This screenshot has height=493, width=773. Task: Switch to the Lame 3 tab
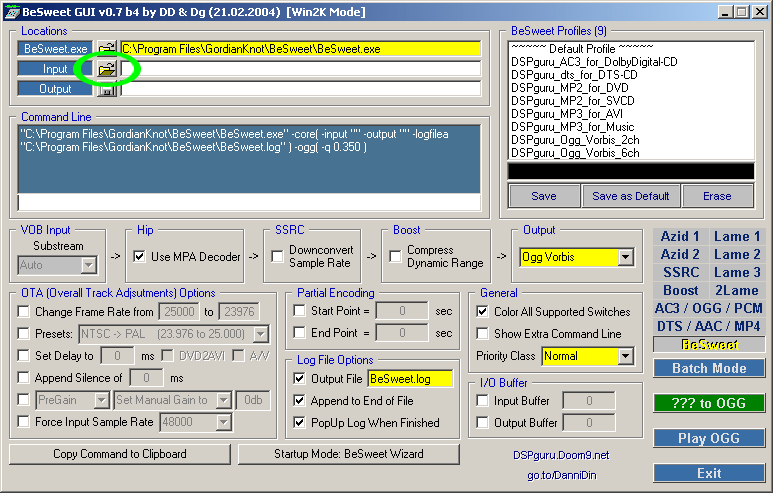tap(737, 272)
